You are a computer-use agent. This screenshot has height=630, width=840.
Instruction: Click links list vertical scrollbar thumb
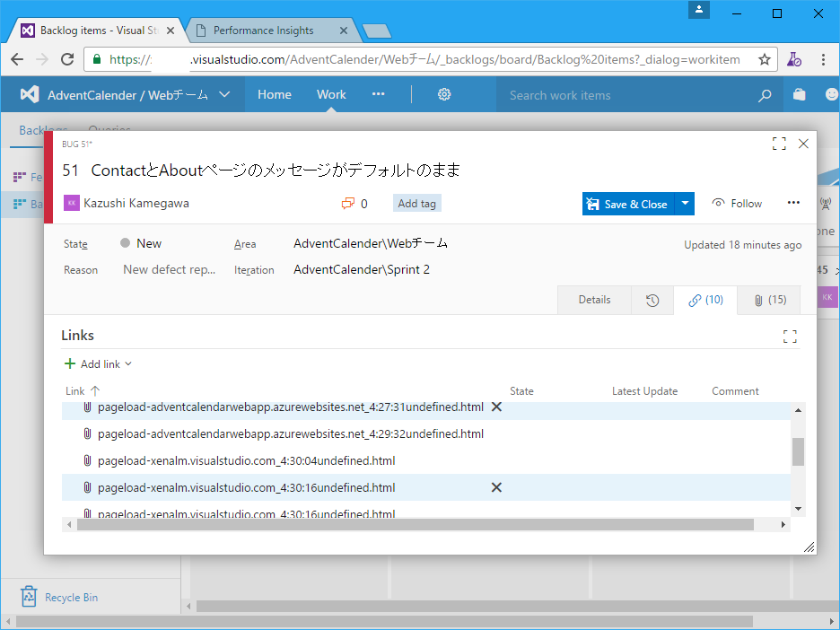(798, 452)
